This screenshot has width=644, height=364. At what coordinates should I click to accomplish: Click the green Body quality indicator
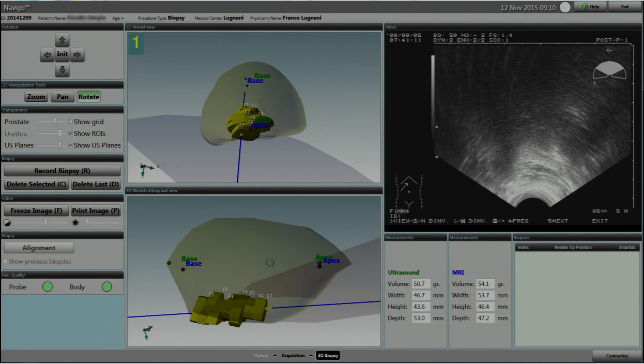106,286
